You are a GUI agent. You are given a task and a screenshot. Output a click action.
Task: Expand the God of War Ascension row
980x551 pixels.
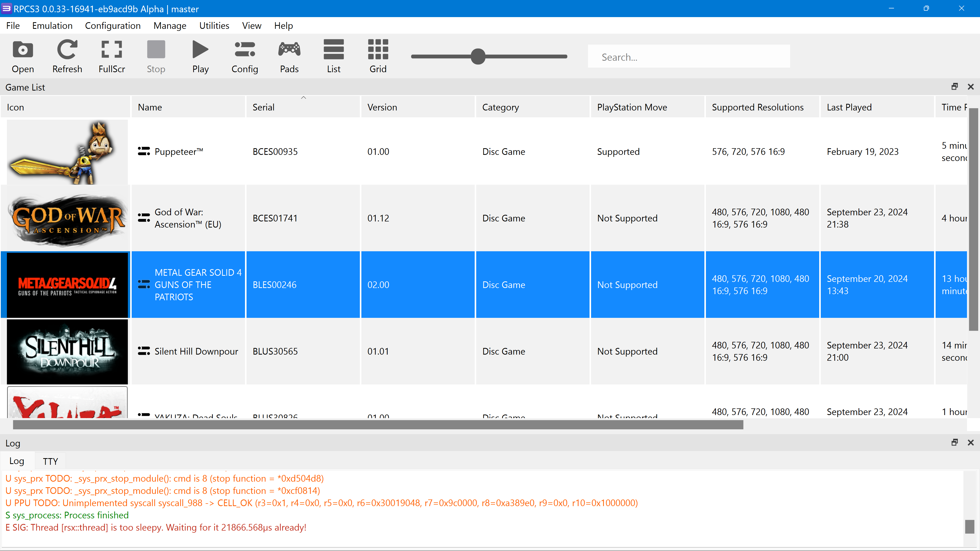click(143, 217)
